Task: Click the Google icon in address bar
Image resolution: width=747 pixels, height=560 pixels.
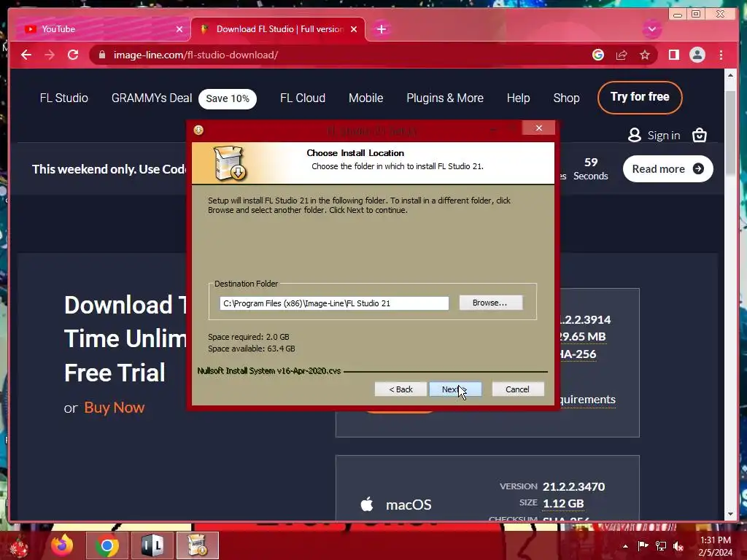Action: click(598, 55)
